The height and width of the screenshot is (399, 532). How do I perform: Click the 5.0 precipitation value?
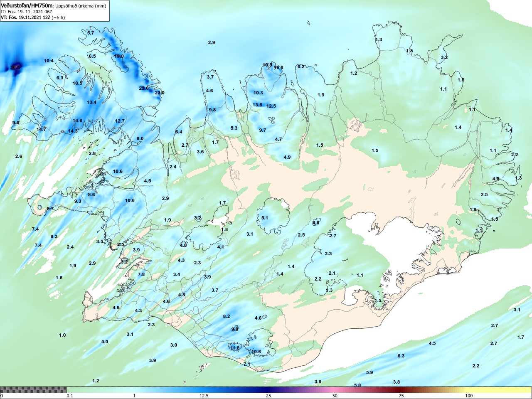[105, 342]
